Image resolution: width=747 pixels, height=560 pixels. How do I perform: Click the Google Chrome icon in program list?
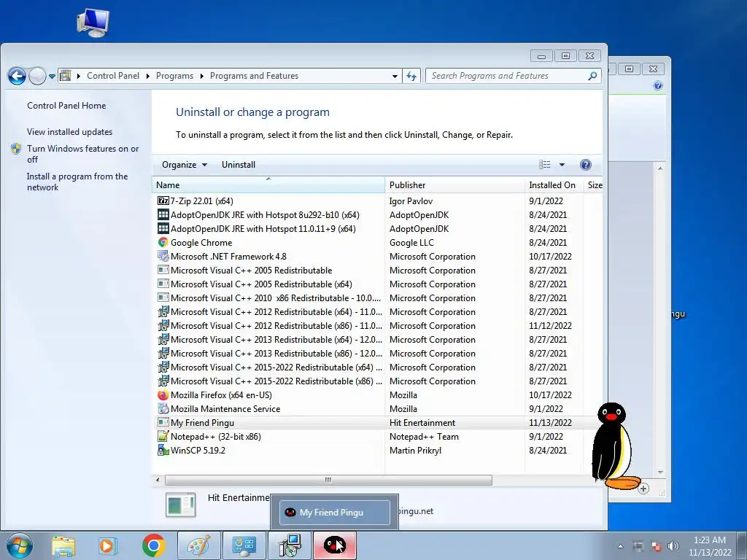163,242
